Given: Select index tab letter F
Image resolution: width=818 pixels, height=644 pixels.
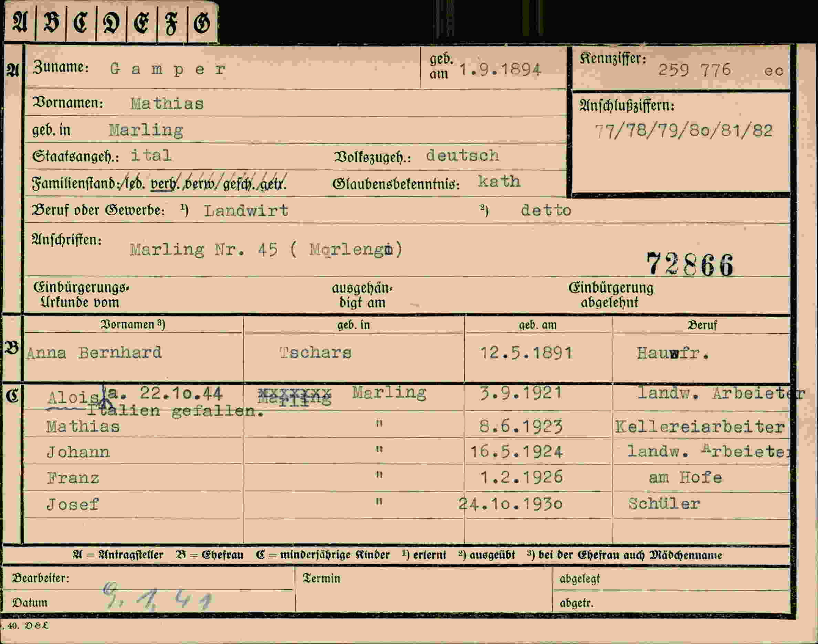Looking at the screenshot, I should (172, 23).
